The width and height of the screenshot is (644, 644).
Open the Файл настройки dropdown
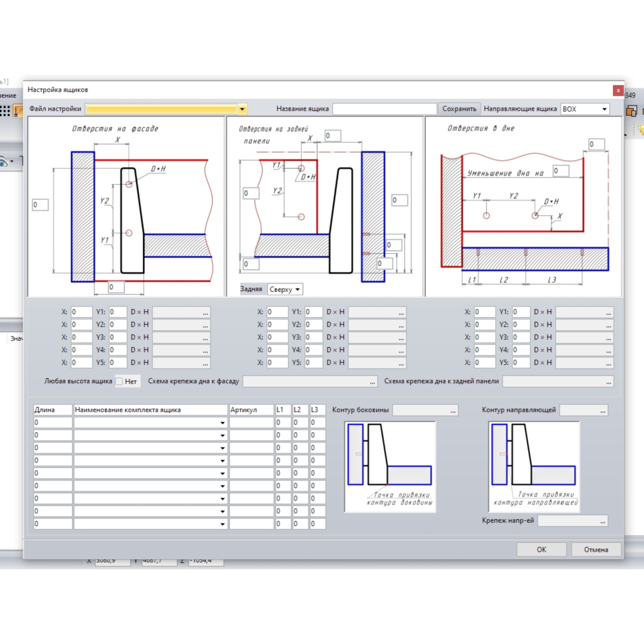pyautogui.click(x=242, y=109)
